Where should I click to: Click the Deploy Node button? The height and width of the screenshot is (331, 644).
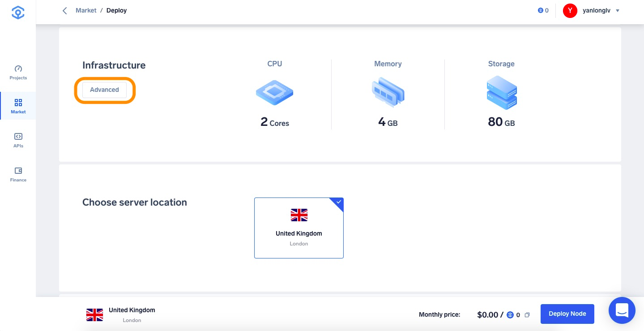point(567,314)
